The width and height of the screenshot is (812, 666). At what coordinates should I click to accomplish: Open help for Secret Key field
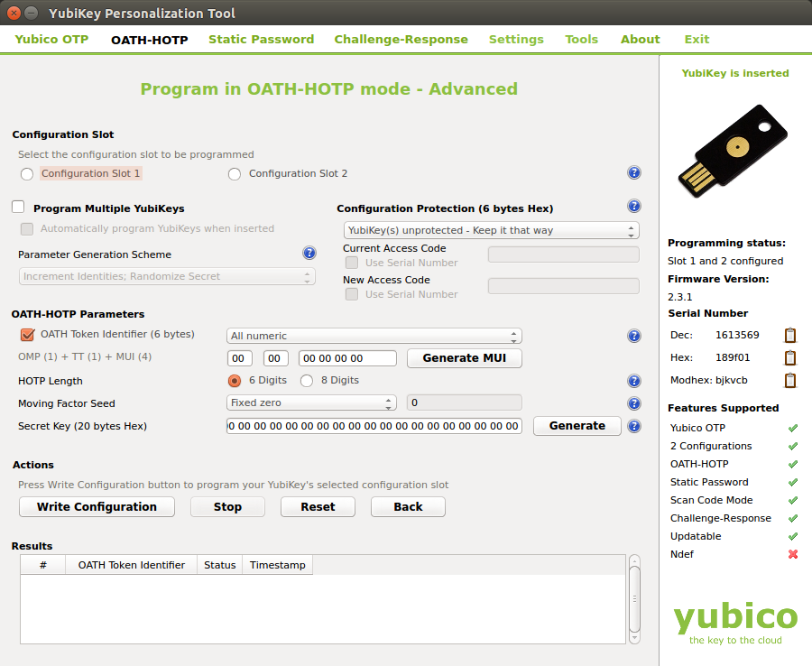(634, 426)
